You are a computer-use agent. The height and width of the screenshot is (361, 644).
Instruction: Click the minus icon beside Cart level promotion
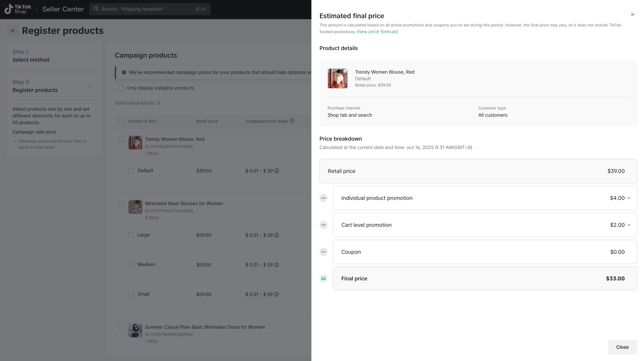[324, 225]
